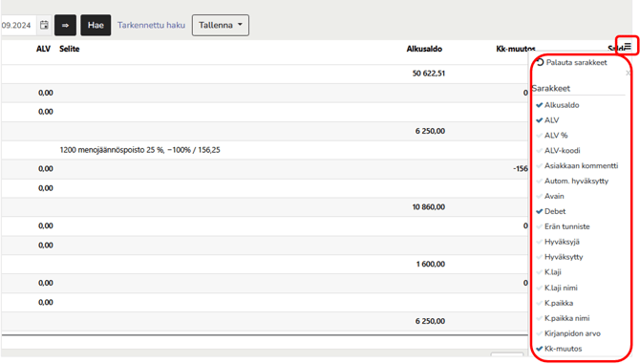Enable the Asiakkaan kommentti column
Image resolution: width=640 pixels, height=364 pixels.
(x=577, y=165)
